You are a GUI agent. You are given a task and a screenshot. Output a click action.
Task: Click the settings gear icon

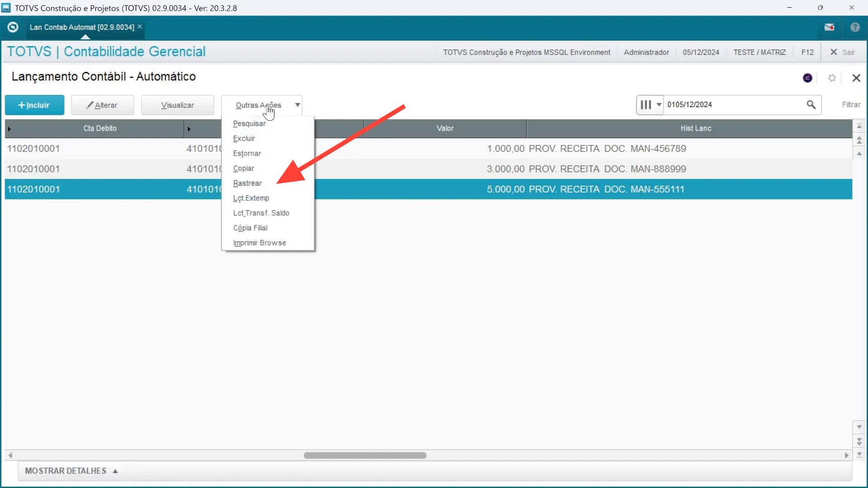click(x=832, y=78)
